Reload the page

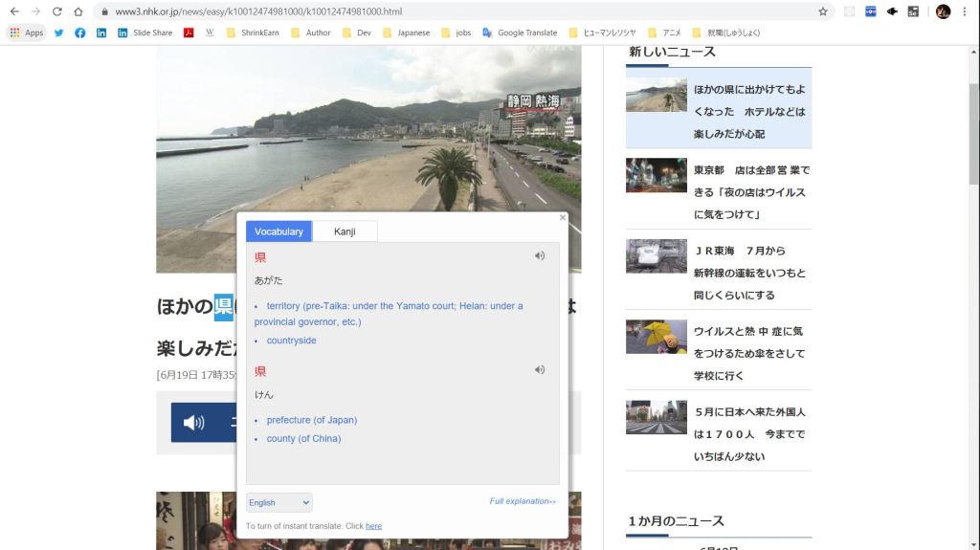(x=57, y=11)
